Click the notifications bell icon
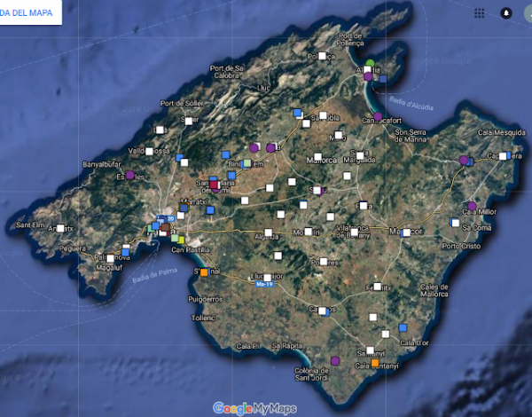The width and height of the screenshot is (532, 417). click(506, 13)
